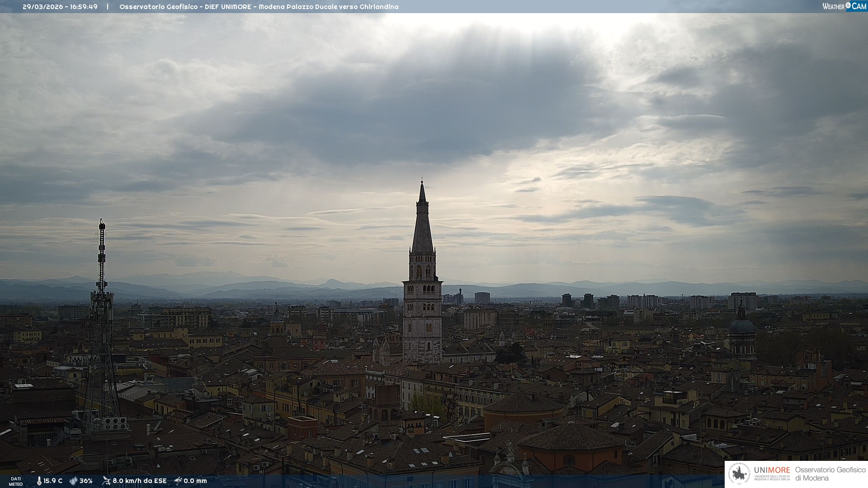This screenshot has height=488, width=868.
Task: Click the 15.9 C temperature reading
Action: point(53,481)
